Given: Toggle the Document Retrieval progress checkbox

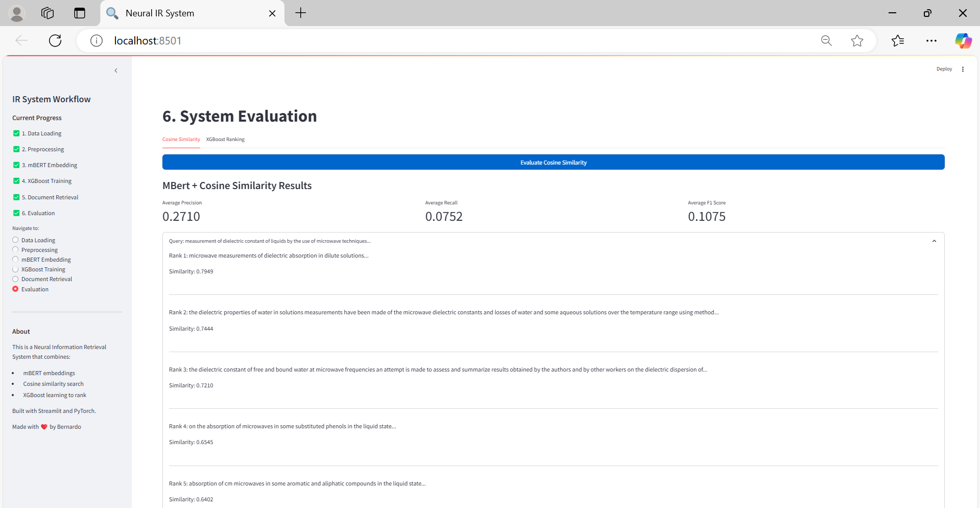Looking at the screenshot, I should point(16,197).
